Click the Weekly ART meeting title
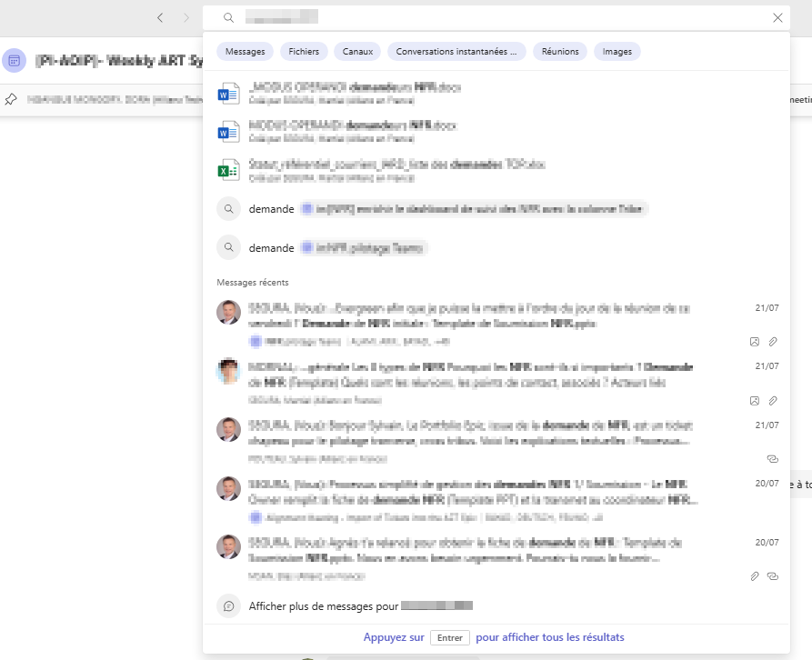 [x=119, y=61]
